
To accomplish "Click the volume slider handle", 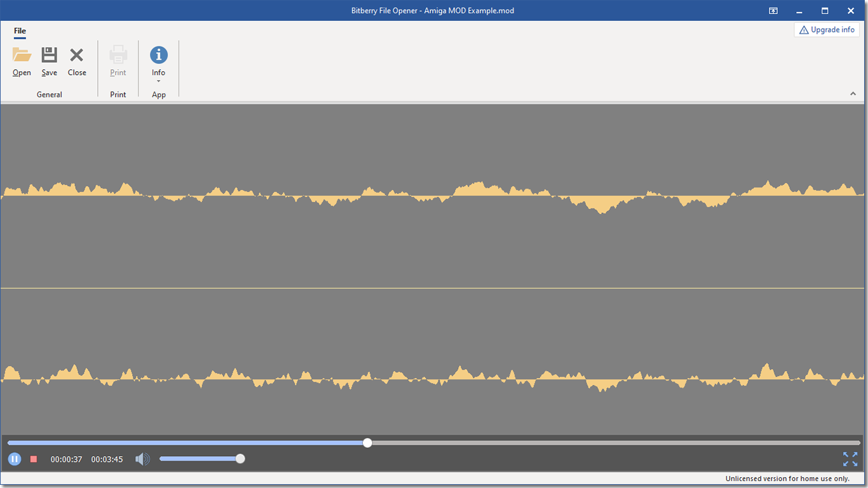I will 240,459.
